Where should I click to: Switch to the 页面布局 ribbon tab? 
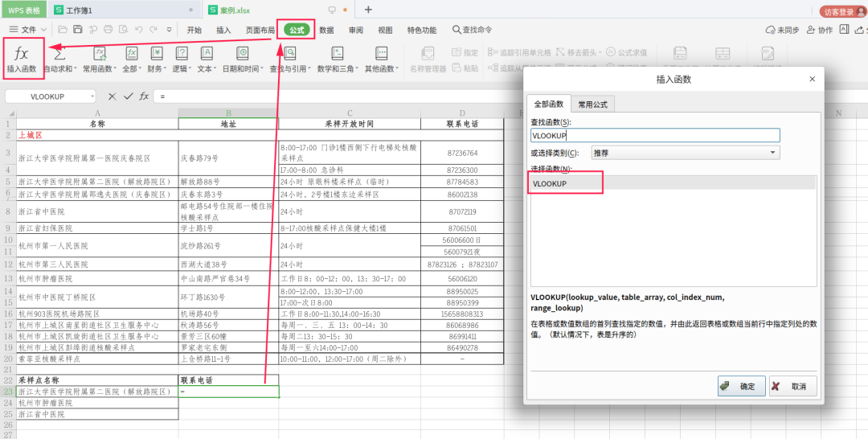pos(260,30)
